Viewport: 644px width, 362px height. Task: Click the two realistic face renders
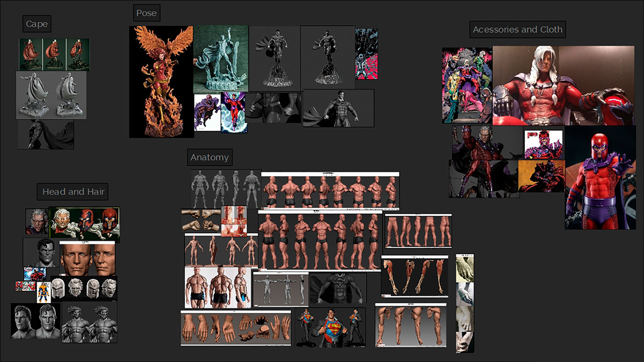coord(87,258)
